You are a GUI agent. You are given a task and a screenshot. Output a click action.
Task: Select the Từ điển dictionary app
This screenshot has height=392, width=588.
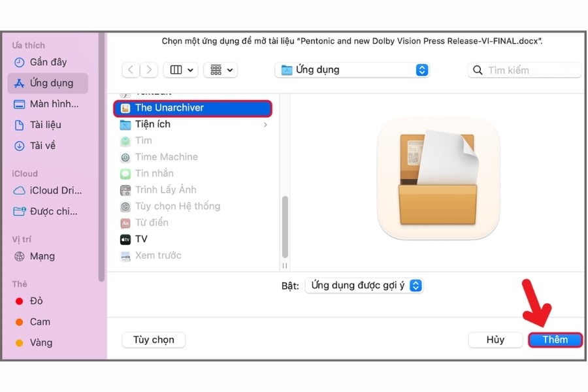point(152,223)
